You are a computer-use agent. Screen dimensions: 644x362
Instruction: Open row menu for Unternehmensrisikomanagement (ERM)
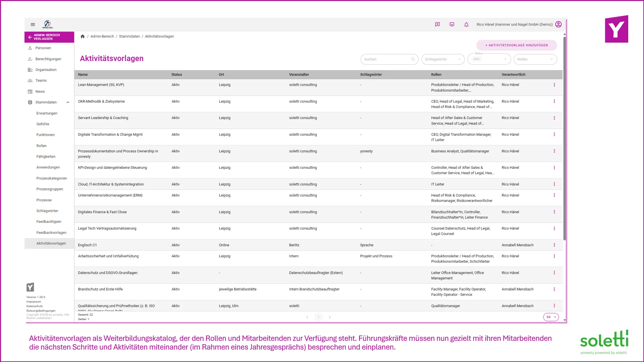point(554,195)
